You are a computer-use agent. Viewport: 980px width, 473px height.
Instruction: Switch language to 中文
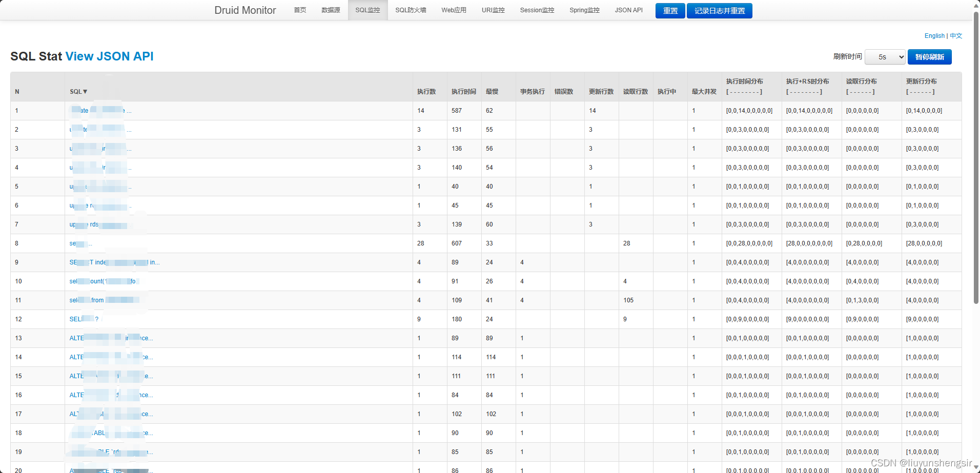tap(956, 36)
